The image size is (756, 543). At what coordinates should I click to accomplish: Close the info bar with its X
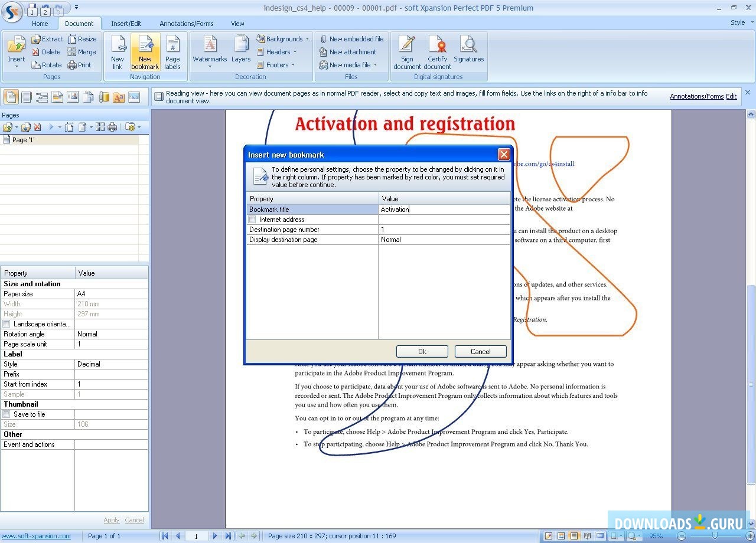[x=748, y=93]
